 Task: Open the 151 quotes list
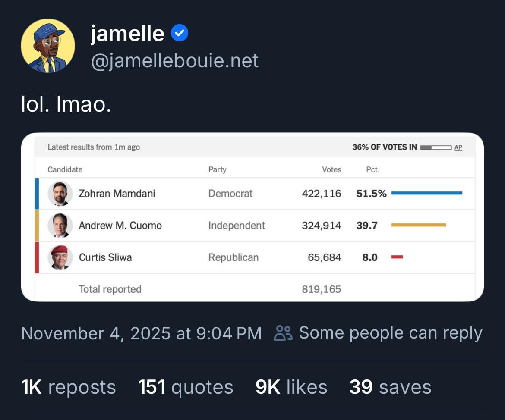pos(185,387)
